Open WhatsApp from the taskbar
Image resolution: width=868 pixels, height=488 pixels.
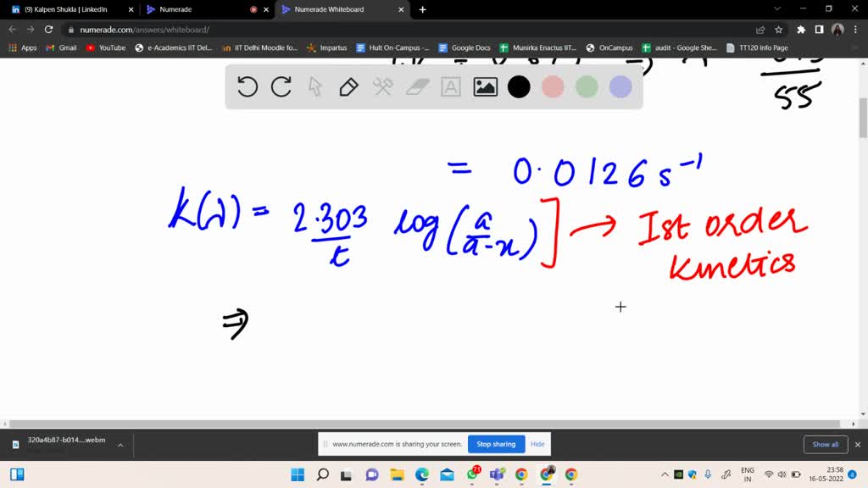pyautogui.click(x=474, y=474)
